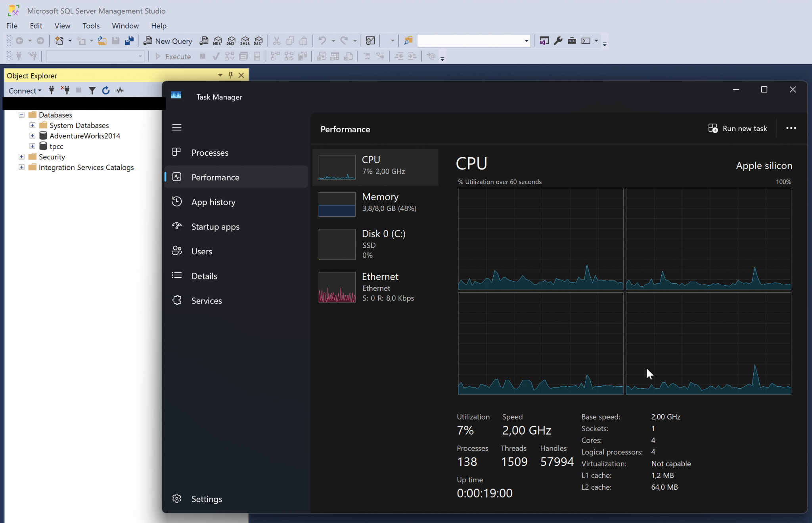Open a new DMX query
This screenshot has width=812, height=523.
pyautogui.click(x=231, y=41)
